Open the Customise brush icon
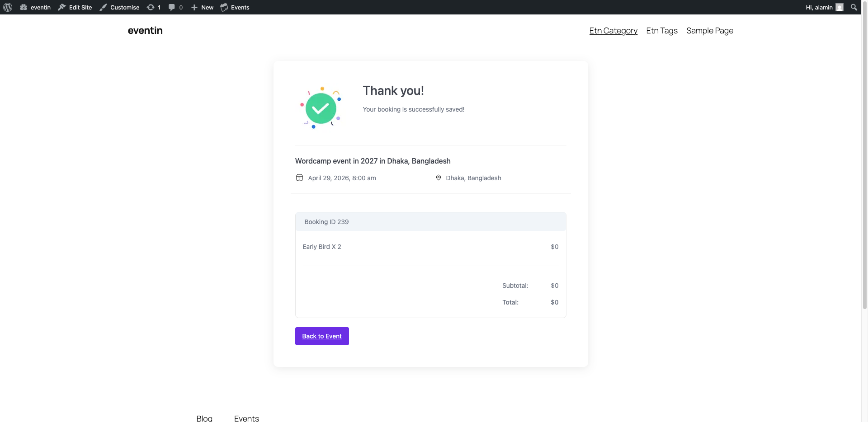This screenshot has width=868, height=422. [x=104, y=7]
